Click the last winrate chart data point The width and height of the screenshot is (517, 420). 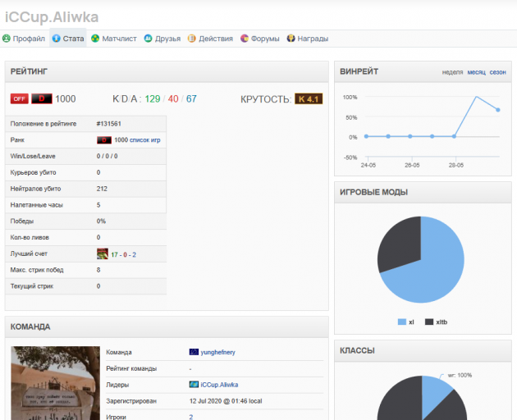click(498, 110)
